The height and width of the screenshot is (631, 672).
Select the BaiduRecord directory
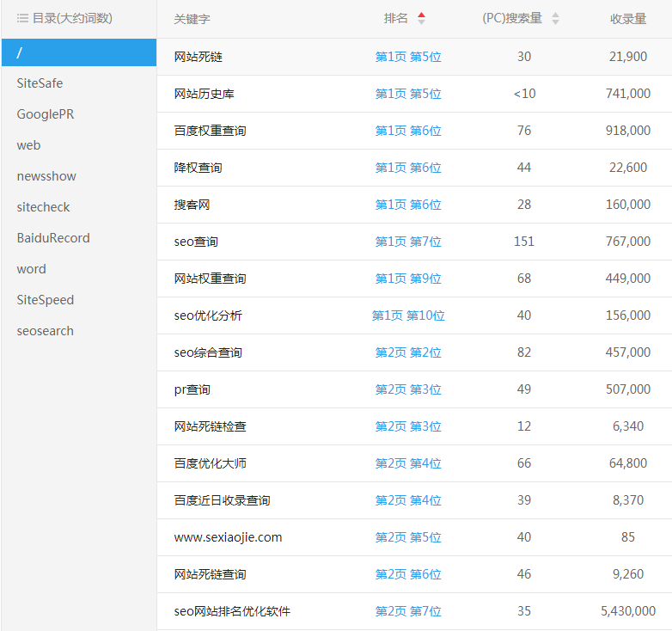(53, 238)
